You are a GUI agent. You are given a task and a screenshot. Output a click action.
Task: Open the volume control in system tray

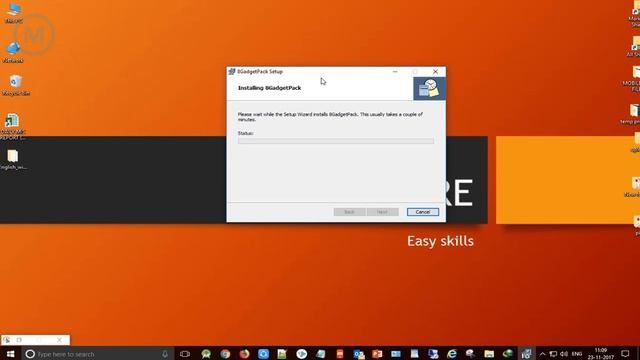pyautogui.click(x=564, y=354)
